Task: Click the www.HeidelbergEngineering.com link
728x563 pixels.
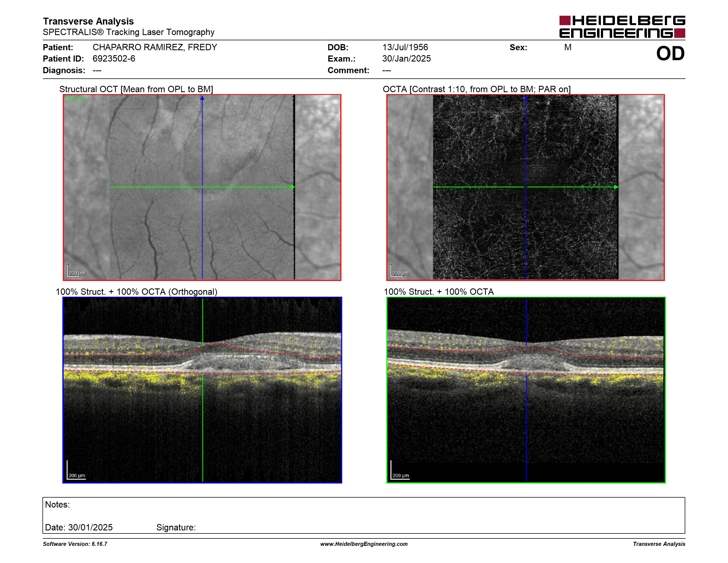Action: 364,544
